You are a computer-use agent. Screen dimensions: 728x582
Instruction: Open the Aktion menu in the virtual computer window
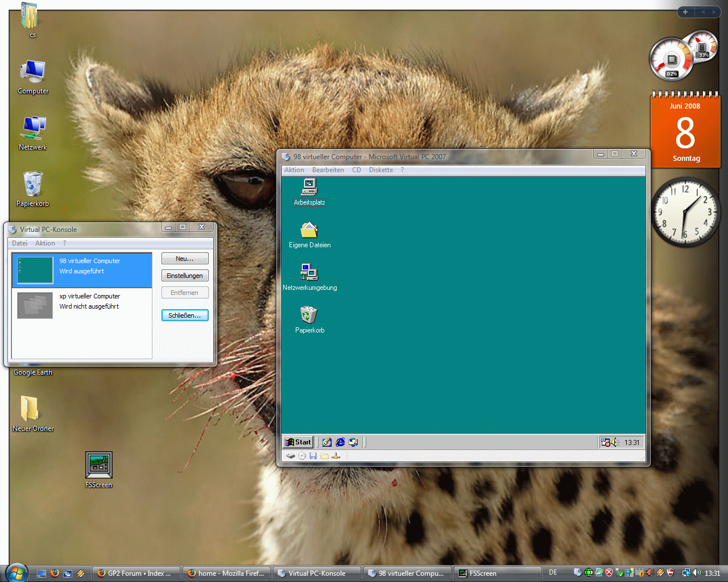pos(294,170)
